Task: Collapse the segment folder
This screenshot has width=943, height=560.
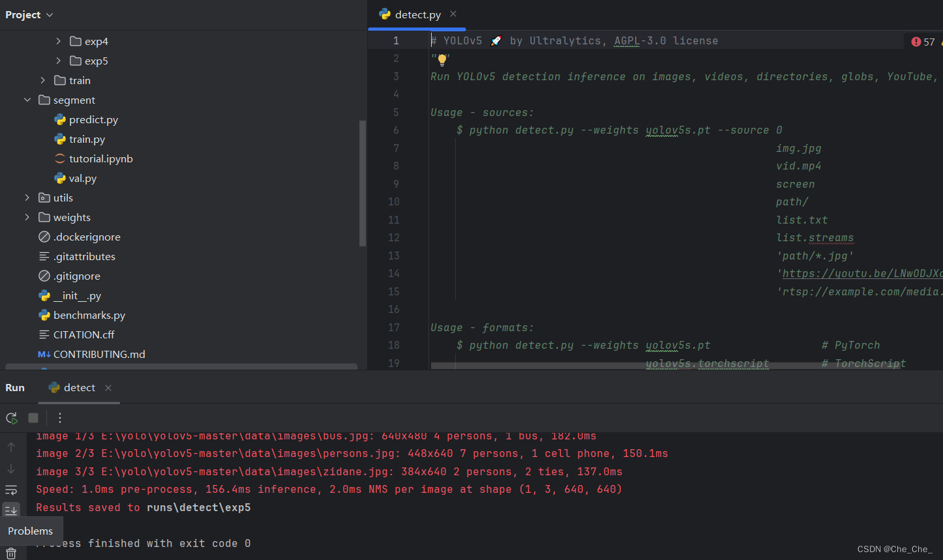Action: tap(27, 100)
